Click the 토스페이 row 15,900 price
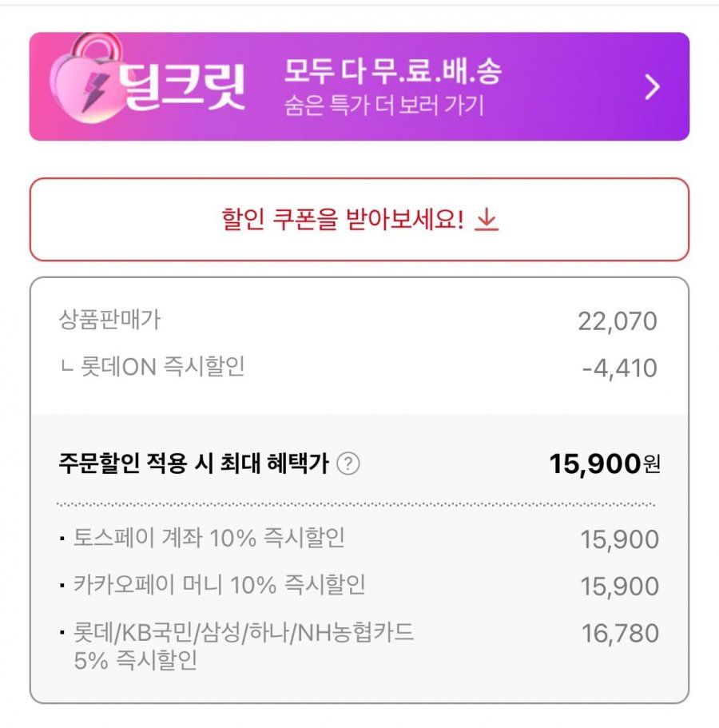This screenshot has width=719, height=728. [620, 539]
